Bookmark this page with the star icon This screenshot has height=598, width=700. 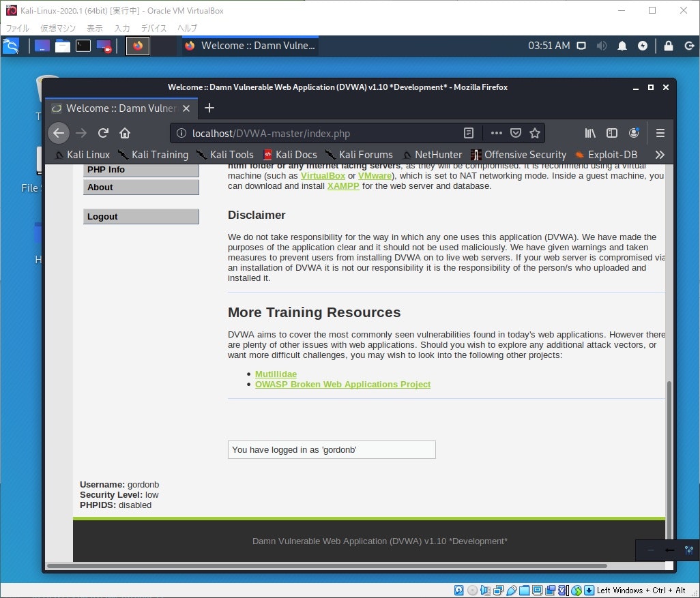click(535, 133)
